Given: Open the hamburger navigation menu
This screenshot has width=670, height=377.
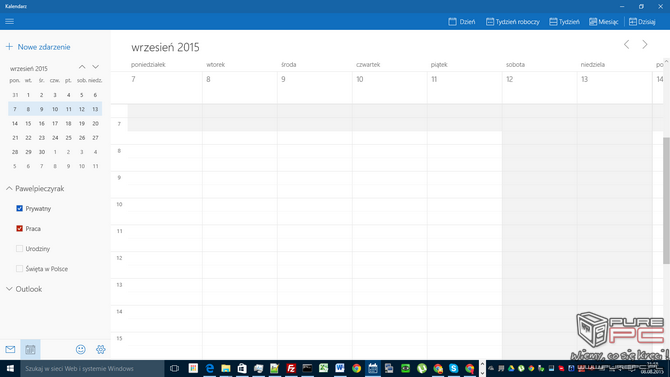Looking at the screenshot, I should pyautogui.click(x=9, y=21).
